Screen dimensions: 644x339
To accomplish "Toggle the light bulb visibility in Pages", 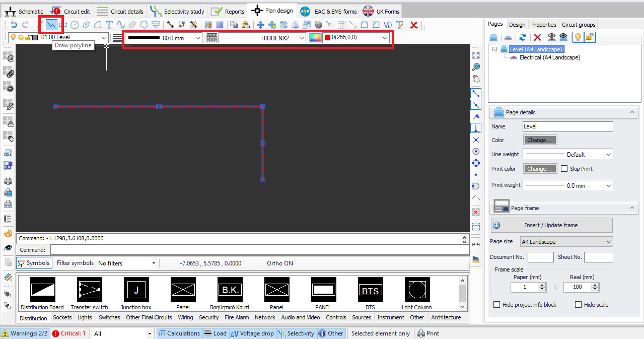I will (578, 37).
